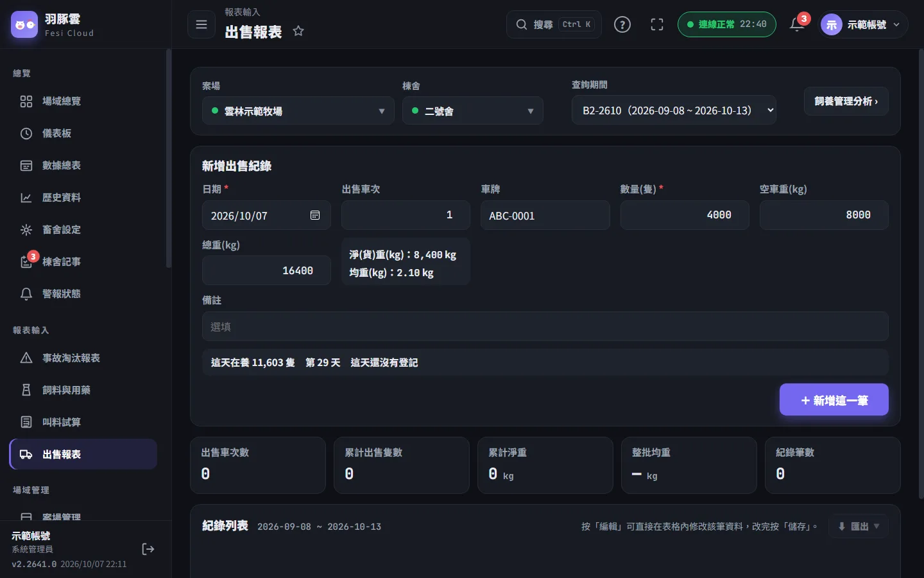The width and height of the screenshot is (924, 578).
Task: Open the 示範帳號 account dropdown
Action: click(x=864, y=24)
